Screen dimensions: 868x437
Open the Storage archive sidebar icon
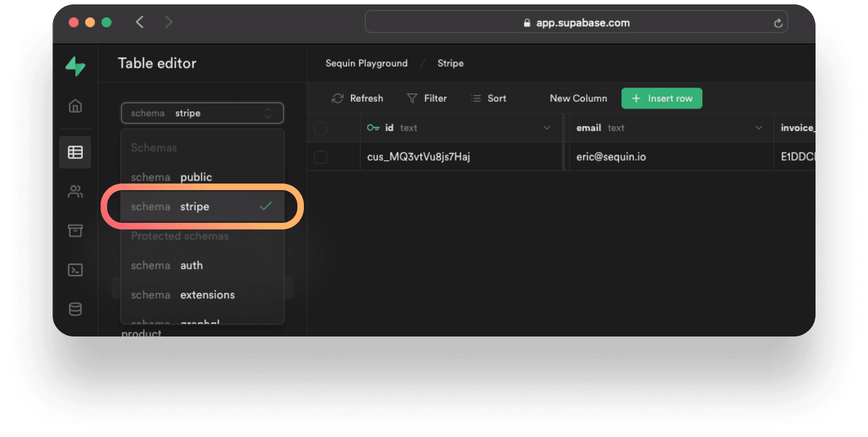click(75, 231)
